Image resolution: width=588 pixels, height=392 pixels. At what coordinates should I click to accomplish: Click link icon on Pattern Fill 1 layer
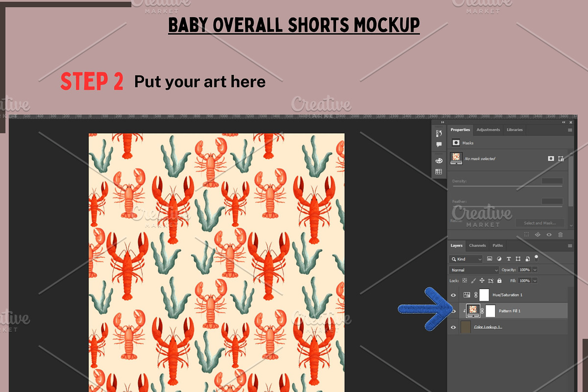pos(482,311)
